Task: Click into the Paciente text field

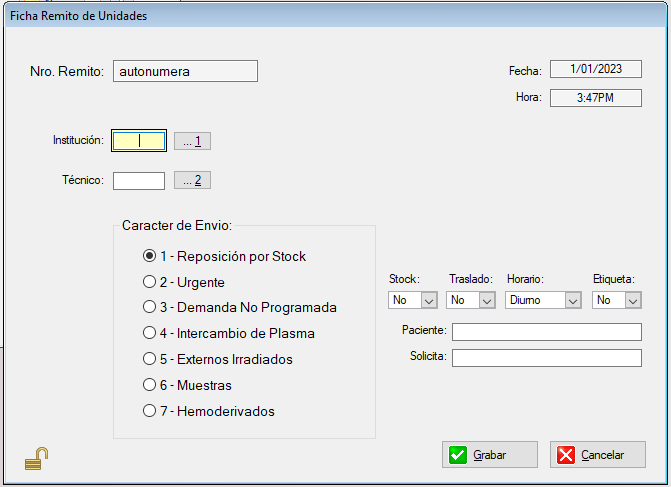Action: point(546,332)
